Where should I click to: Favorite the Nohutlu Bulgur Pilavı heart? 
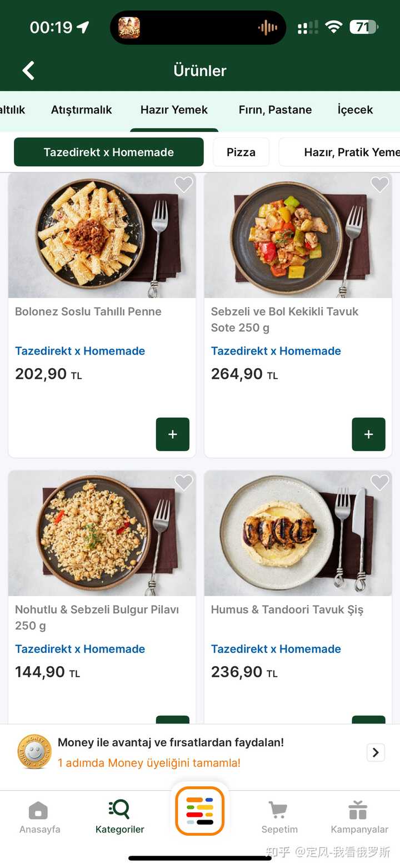[x=183, y=483]
